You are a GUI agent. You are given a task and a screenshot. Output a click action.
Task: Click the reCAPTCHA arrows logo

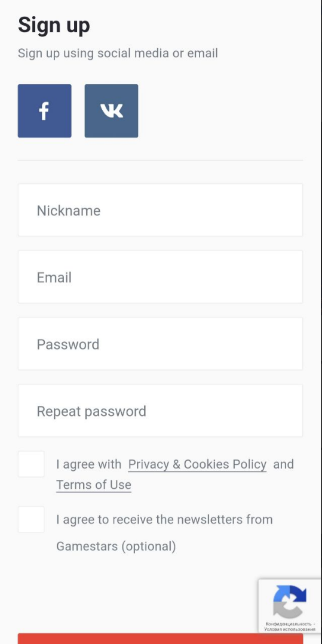[x=290, y=601]
